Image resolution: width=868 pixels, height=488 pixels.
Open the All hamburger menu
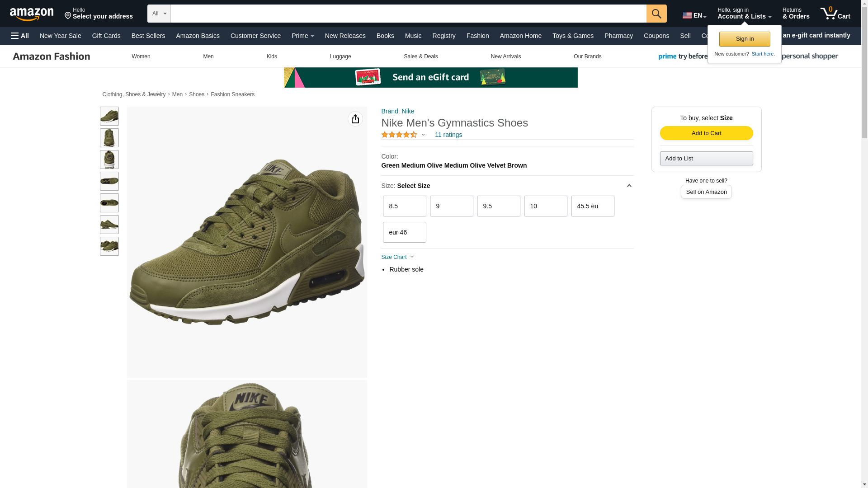20,36
